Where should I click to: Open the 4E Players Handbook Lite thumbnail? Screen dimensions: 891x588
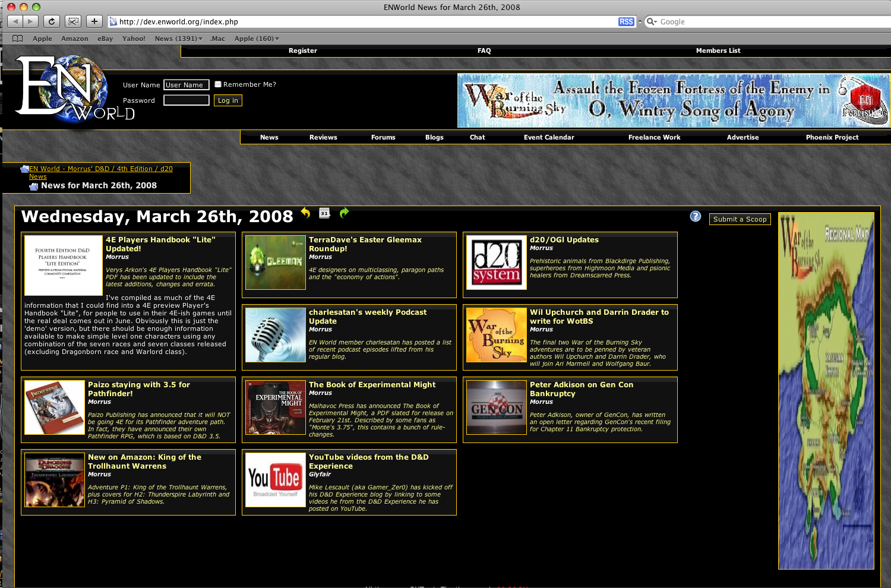(x=64, y=265)
